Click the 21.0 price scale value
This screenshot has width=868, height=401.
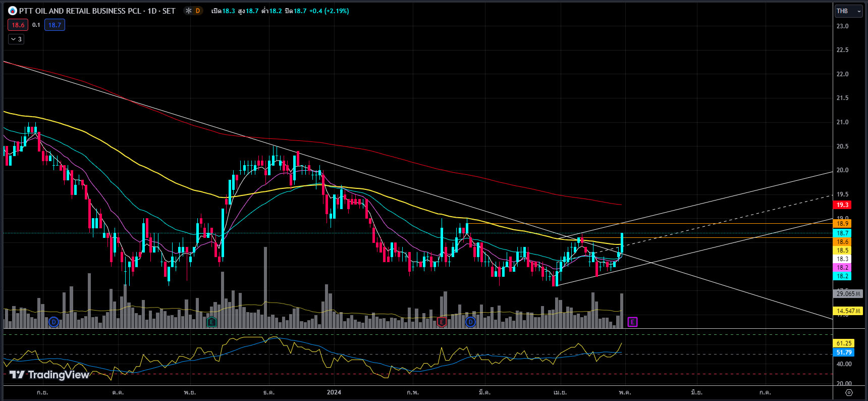843,122
